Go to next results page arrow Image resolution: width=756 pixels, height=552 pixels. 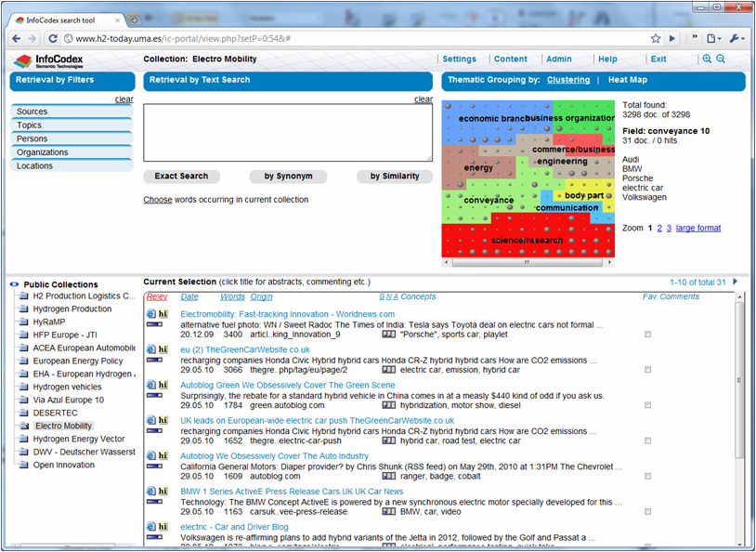[x=736, y=282]
